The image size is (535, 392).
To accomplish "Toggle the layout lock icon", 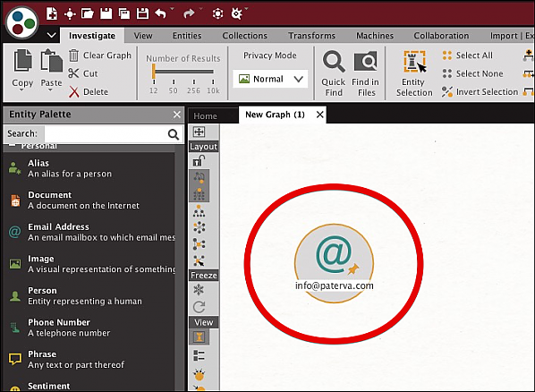I will point(199,160).
